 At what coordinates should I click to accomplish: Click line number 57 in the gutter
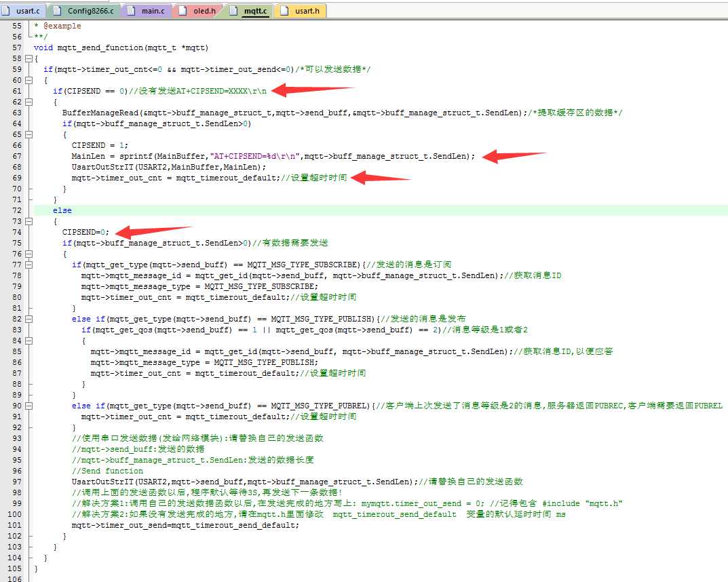tap(17, 47)
